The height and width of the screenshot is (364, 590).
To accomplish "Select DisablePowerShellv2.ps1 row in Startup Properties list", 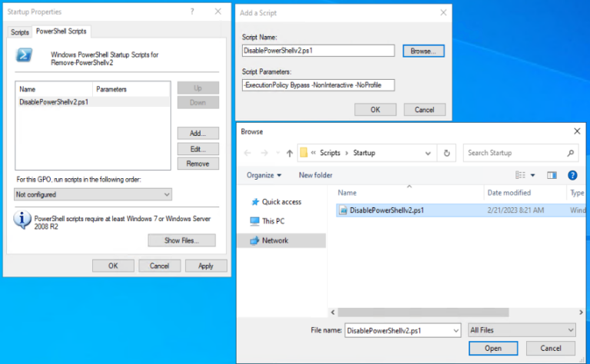I will point(93,102).
